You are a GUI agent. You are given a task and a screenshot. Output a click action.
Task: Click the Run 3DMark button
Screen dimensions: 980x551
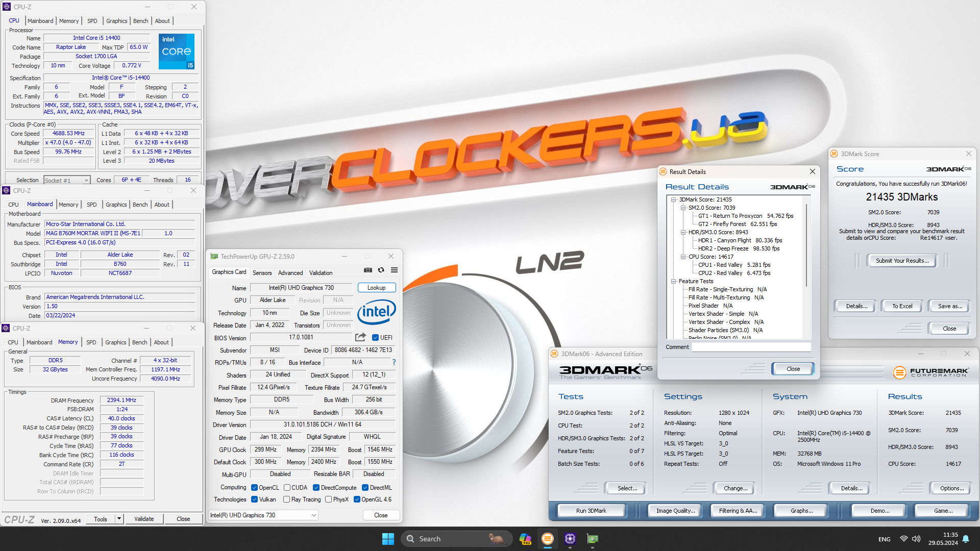[591, 511]
